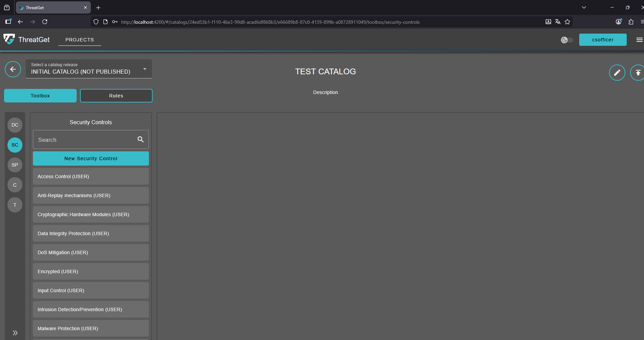This screenshot has width=644, height=340.
Task: Select the SC security controls sidebar icon
Action: pyautogui.click(x=15, y=145)
